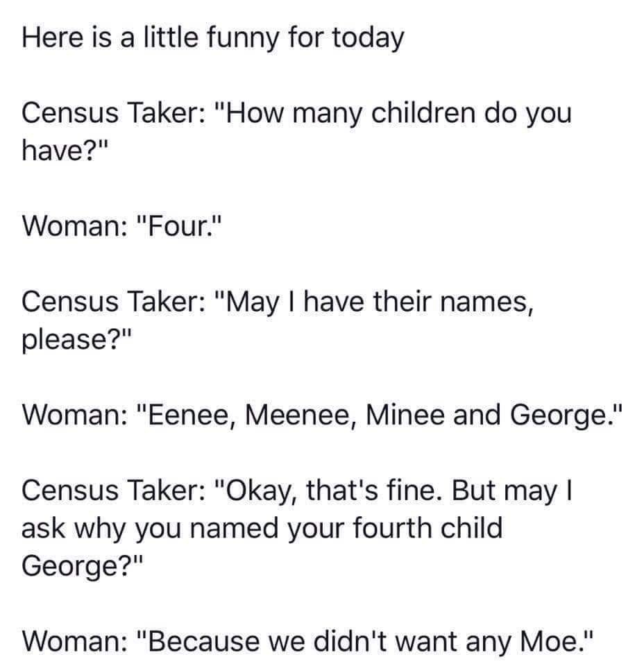Click the heading line "Here is a little funny for today"

tap(212, 37)
